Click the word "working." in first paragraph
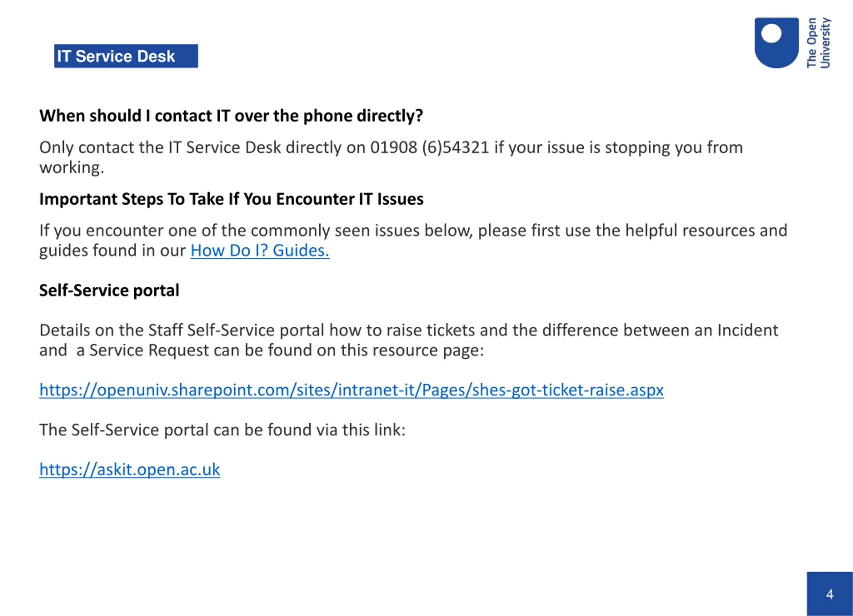The height and width of the screenshot is (616, 853). click(x=71, y=167)
